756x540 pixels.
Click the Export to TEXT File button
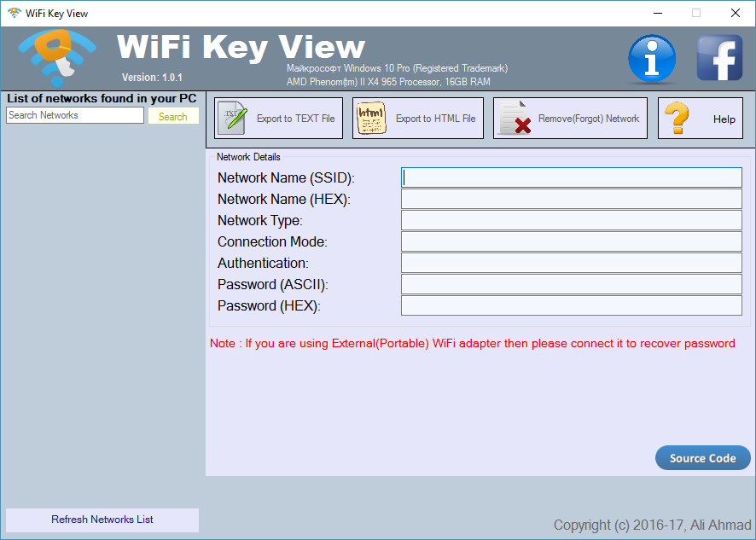click(x=279, y=118)
